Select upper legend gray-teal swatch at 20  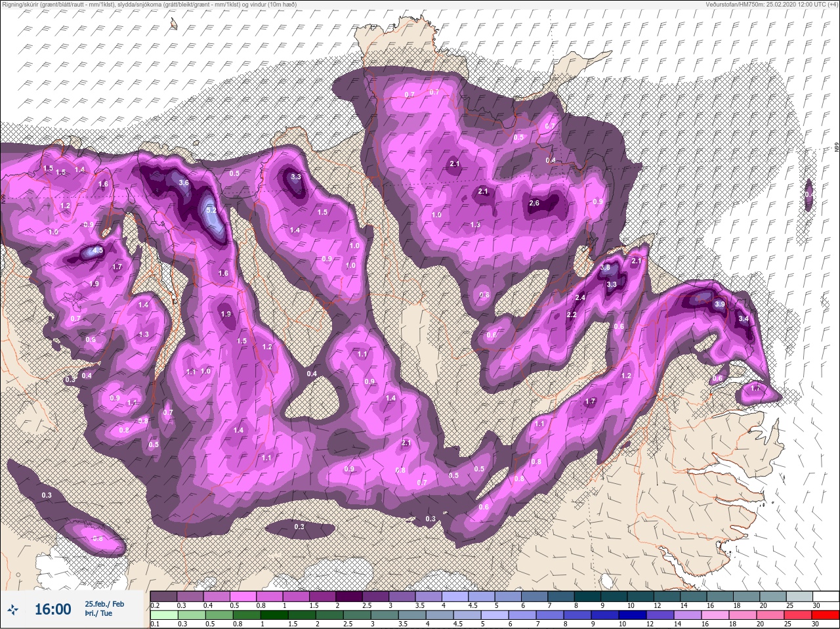(x=774, y=596)
